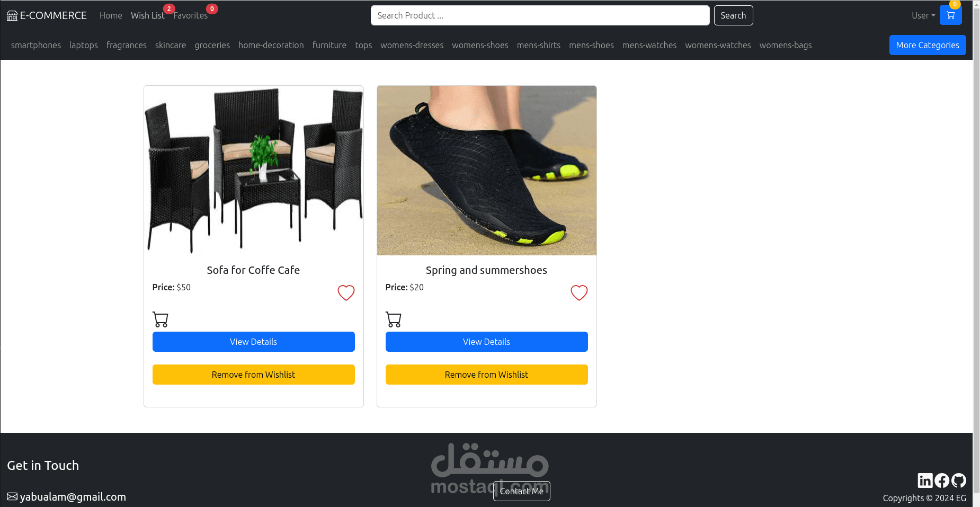
Task: Select the womens-watches category
Action: pyautogui.click(x=718, y=45)
